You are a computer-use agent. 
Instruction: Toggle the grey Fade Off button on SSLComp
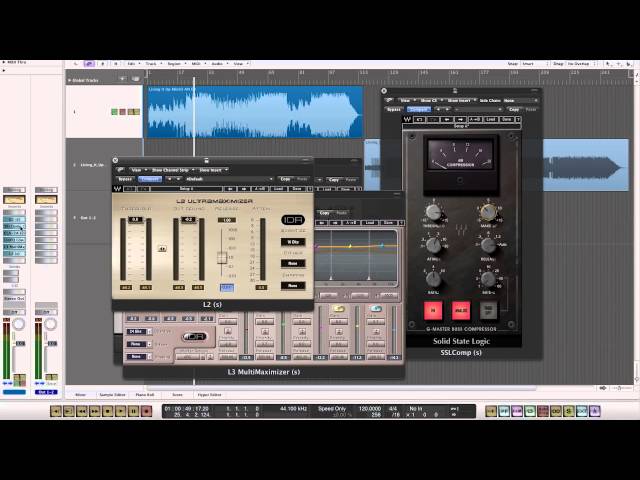(488, 311)
